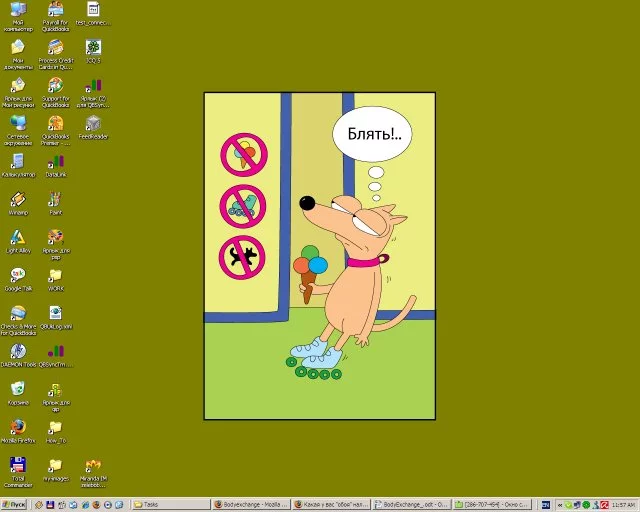This screenshot has width=640, height=512.
Task: Open the Корзина recycle bin
Action: tap(18, 394)
